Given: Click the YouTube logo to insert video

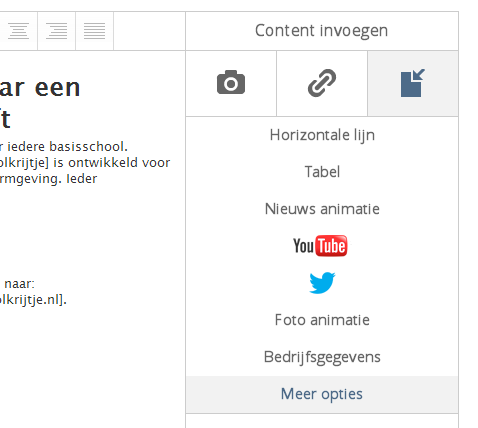Looking at the screenshot, I should pyautogui.click(x=320, y=246).
